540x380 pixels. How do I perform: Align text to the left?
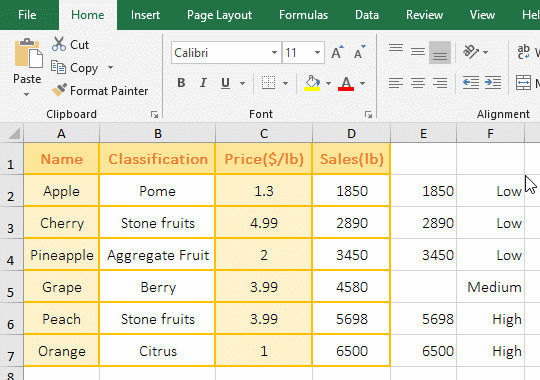tap(396, 83)
